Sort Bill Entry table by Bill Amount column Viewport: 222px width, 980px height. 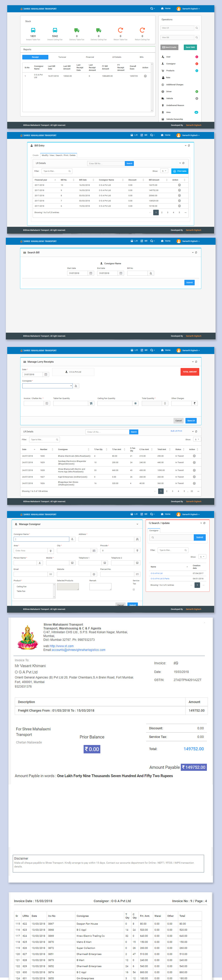pyautogui.click(x=158, y=180)
